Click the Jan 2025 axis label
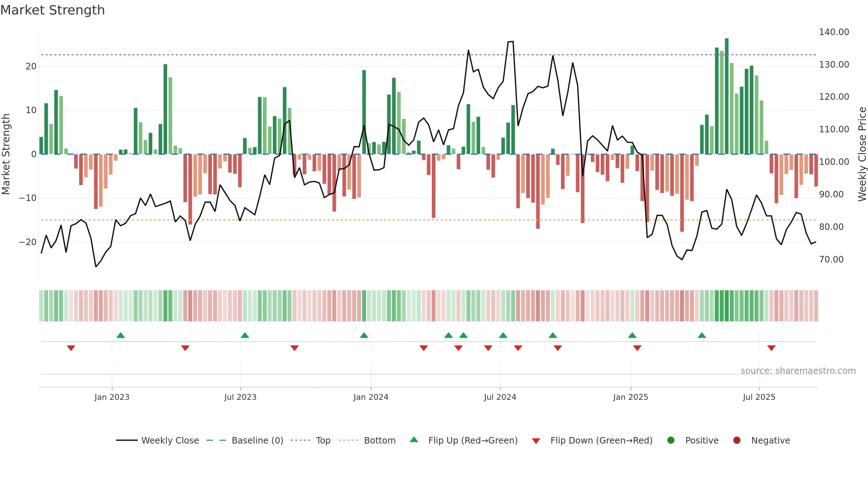The width and height of the screenshot is (868, 488). (x=631, y=397)
